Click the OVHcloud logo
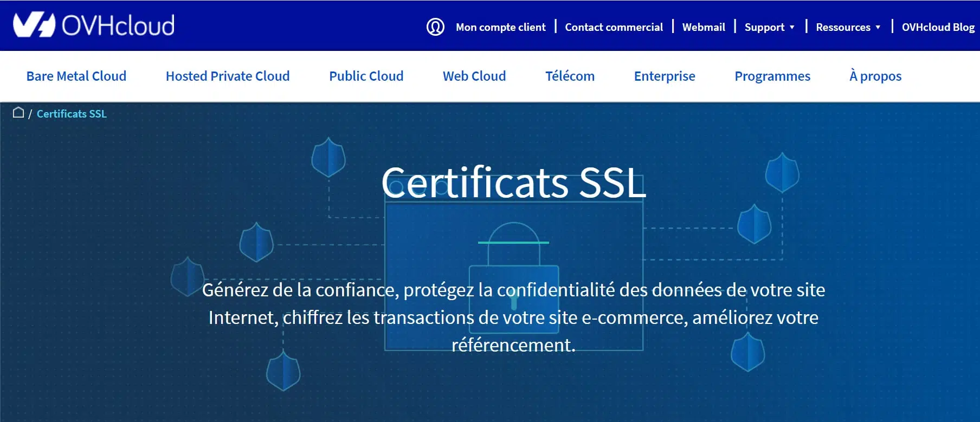 (x=93, y=25)
